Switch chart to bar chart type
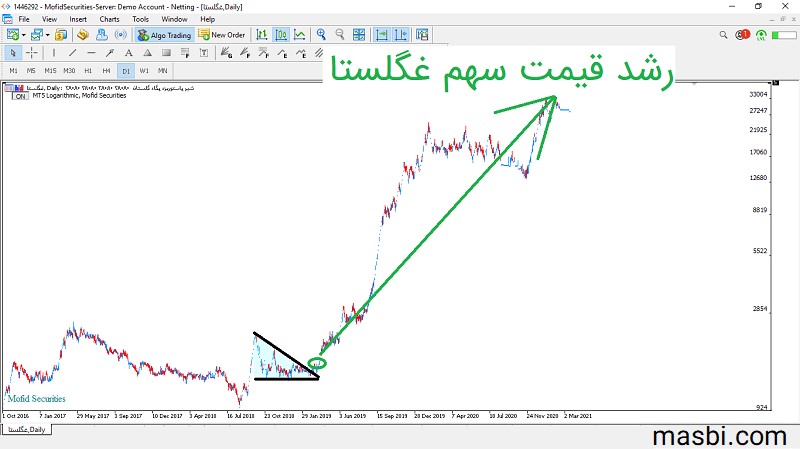This screenshot has height=449, width=800. [262, 35]
